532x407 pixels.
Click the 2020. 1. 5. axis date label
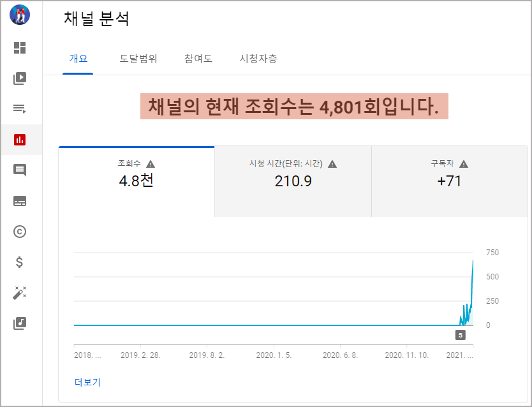point(274,355)
